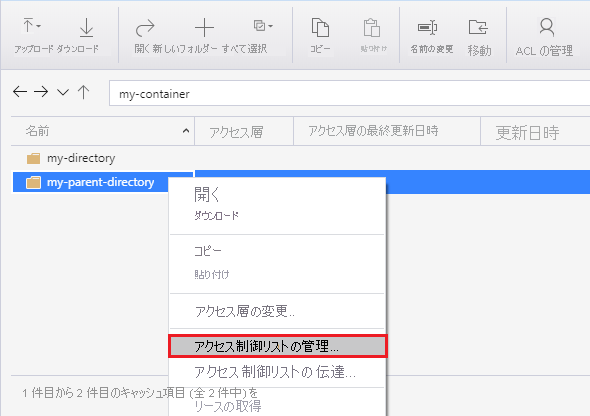Click the Paste (貼り付け) toolbar icon
590x416 pixels.
point(372,28)
